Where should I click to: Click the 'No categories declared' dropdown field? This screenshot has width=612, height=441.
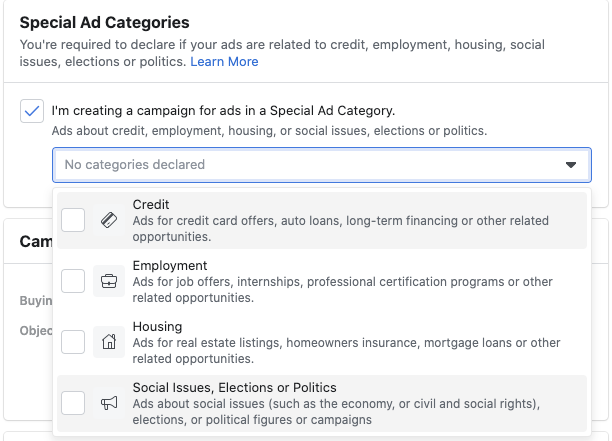[300, 165]
